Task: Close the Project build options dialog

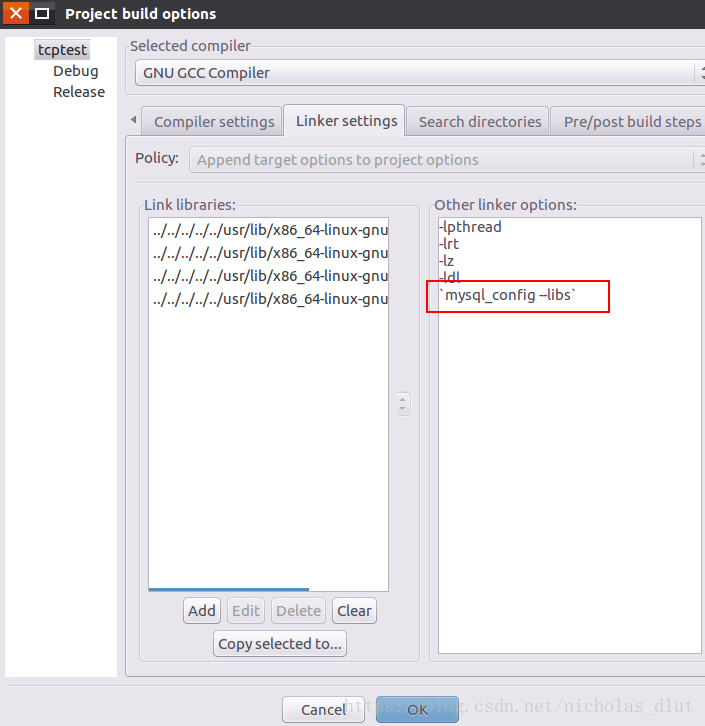Action: click(16, 13)
